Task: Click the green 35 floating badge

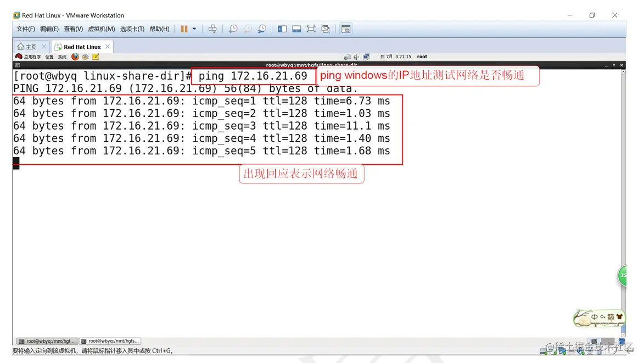Action: [x=622, y=276]
